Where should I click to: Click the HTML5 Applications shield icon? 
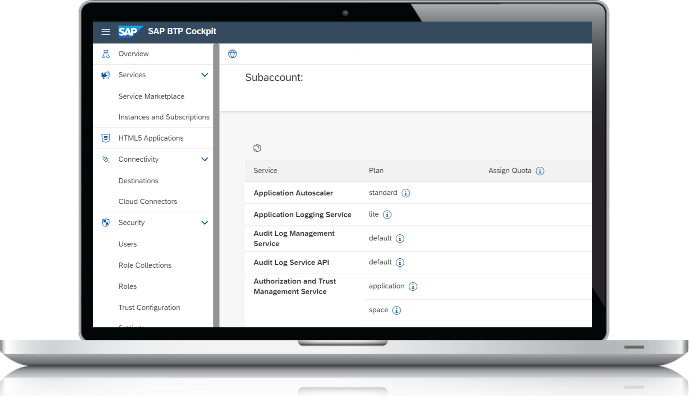105,138
